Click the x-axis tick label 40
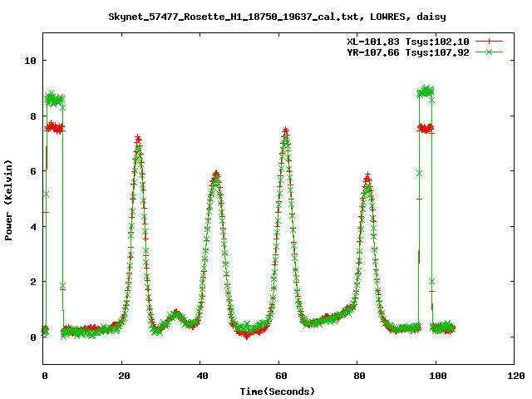Viewport: 532px width, 399px height. tap(202, 376)
